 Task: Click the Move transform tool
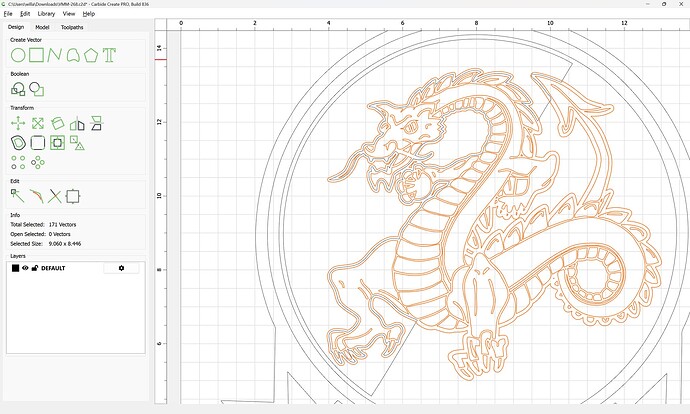point(18,124)
